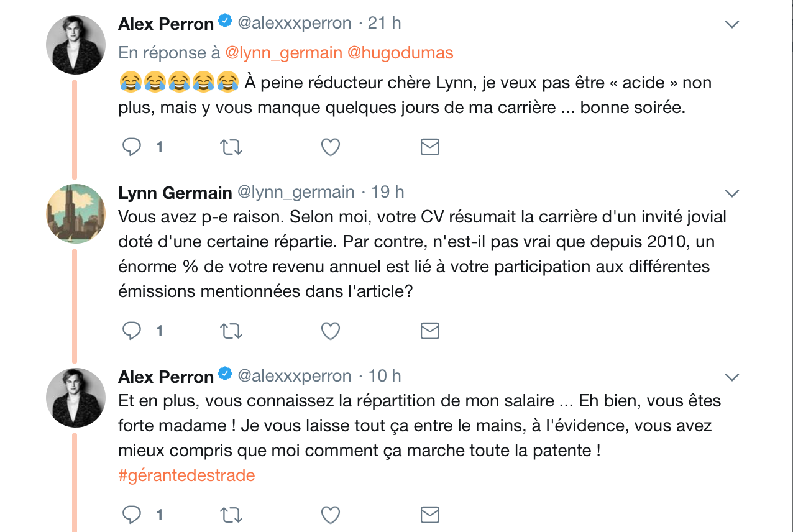The height and width of the screenshot is (532, 793).
Task: Open Lynn Germain's profile picture
Action: pyautogui.click(x=75, y=213)
